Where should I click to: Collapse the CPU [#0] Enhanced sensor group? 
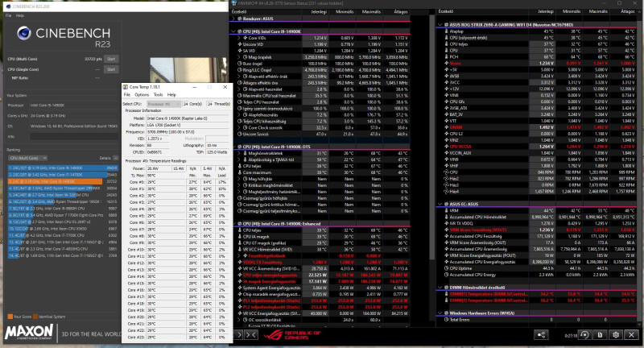pos(233,224)
